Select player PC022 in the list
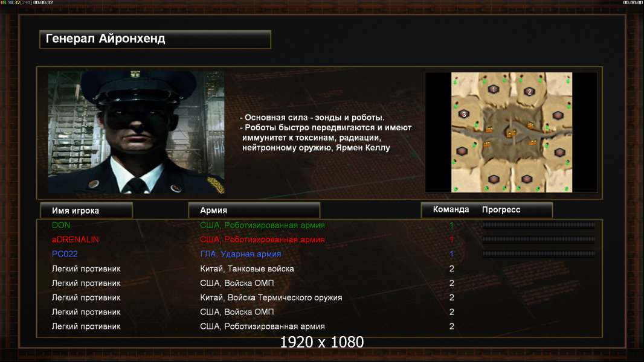 click(x=65, y=254)
